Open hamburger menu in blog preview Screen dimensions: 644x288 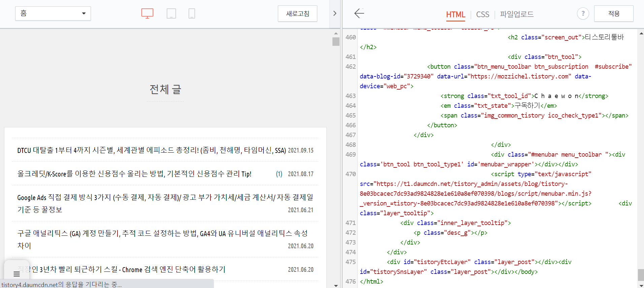pos(17,274)
